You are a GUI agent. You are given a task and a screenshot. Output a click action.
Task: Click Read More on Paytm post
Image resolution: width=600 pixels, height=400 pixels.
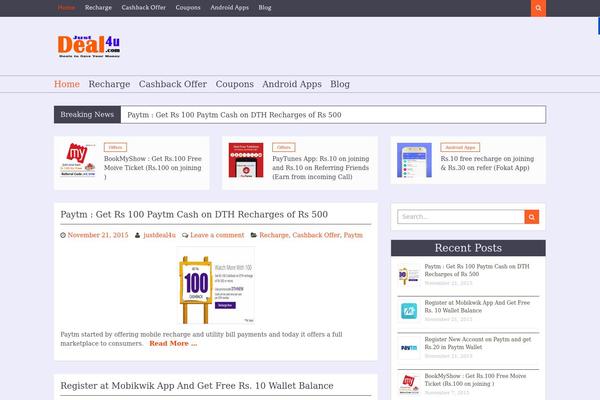click(x=173, y=343)
